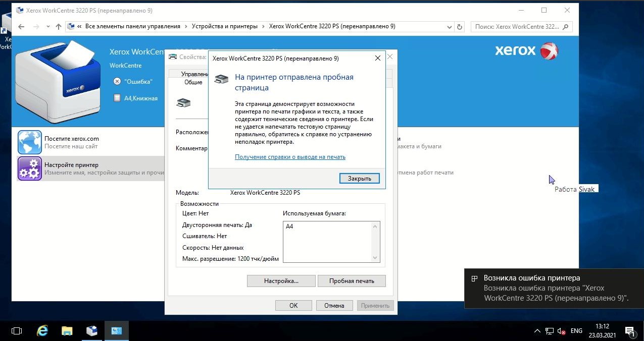Switch to the Управление tab
Viewport: 644px width, 341px height.
pos(194,74)
